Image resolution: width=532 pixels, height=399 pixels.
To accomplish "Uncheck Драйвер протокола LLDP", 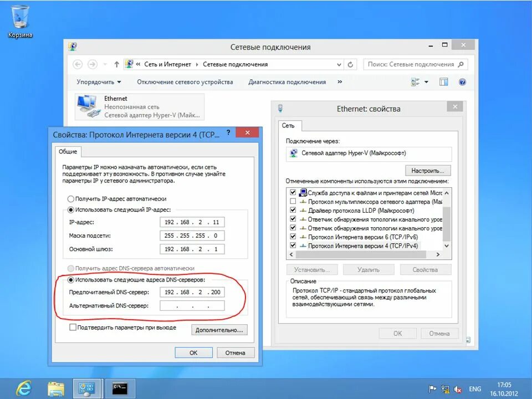I will point(293,210).
